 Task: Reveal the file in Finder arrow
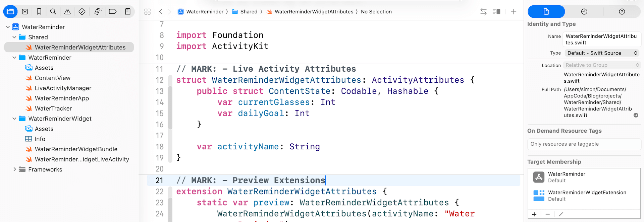coord(636,115)
